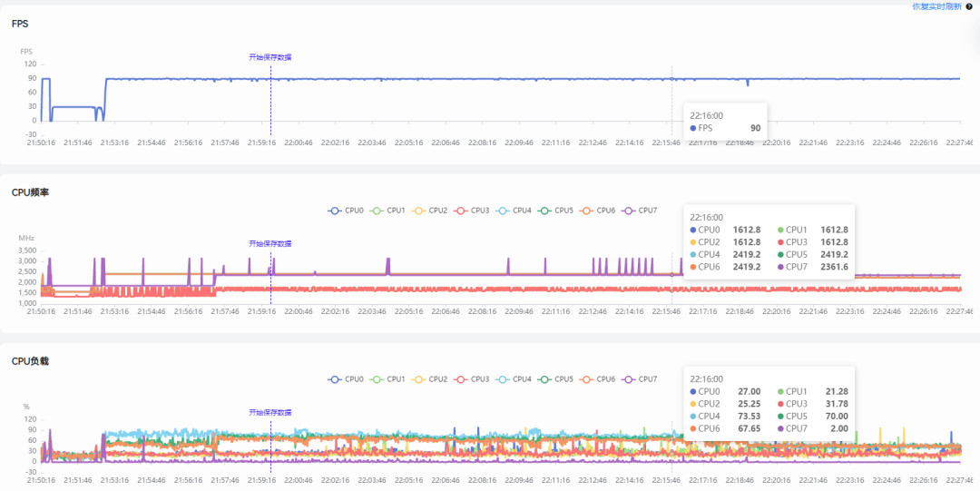Viewport: 980px width, 491px height.
Task: Click 开始保存数据 marker on CPU负载 chart
Action: point(270,413)
